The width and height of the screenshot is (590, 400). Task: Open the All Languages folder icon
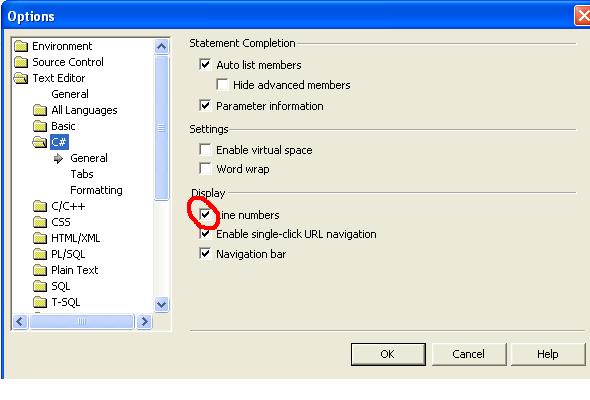[40, 110]
